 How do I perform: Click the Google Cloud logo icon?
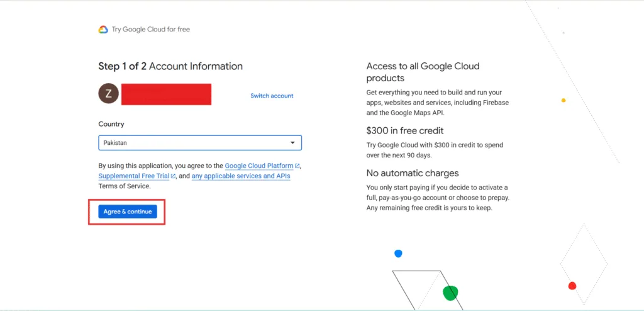pyautogui.click(x=103, y=29)
